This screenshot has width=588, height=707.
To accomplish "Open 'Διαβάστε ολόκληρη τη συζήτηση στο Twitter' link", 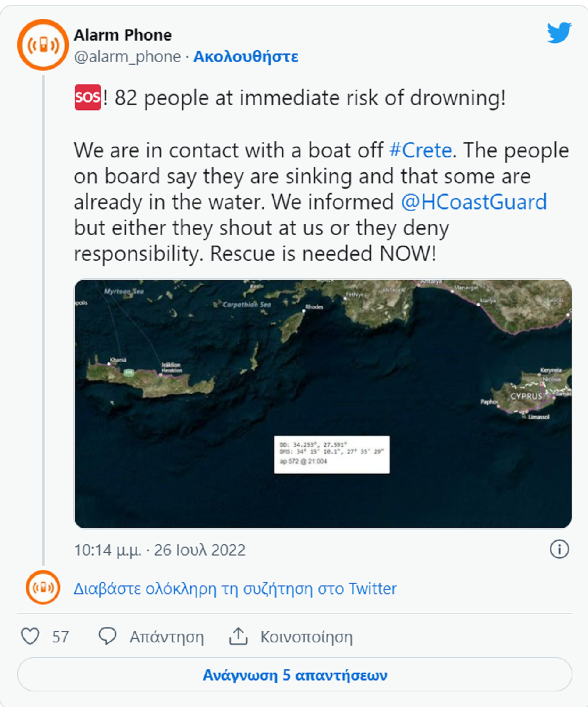I will coord(235,588).
